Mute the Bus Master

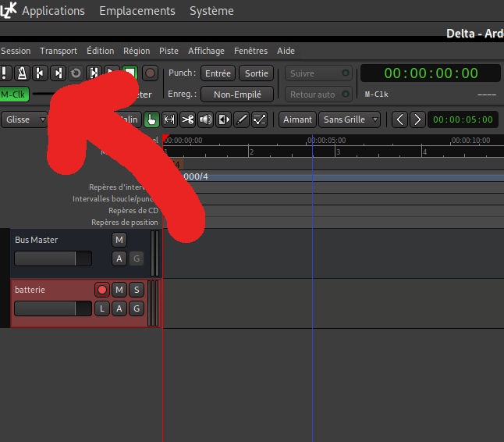[119, 240]
